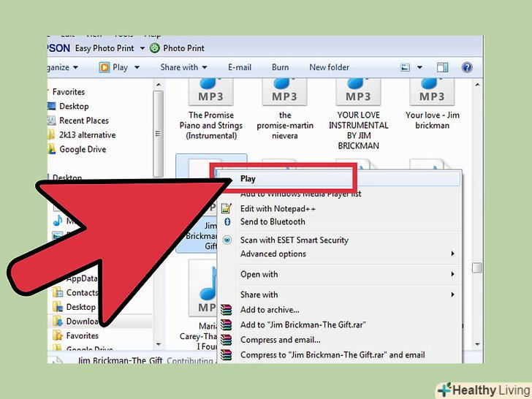Click the file list scroll-down arrow
This screenshot has height=399, width=532.
pyautogui.click(x=477, y=344)
